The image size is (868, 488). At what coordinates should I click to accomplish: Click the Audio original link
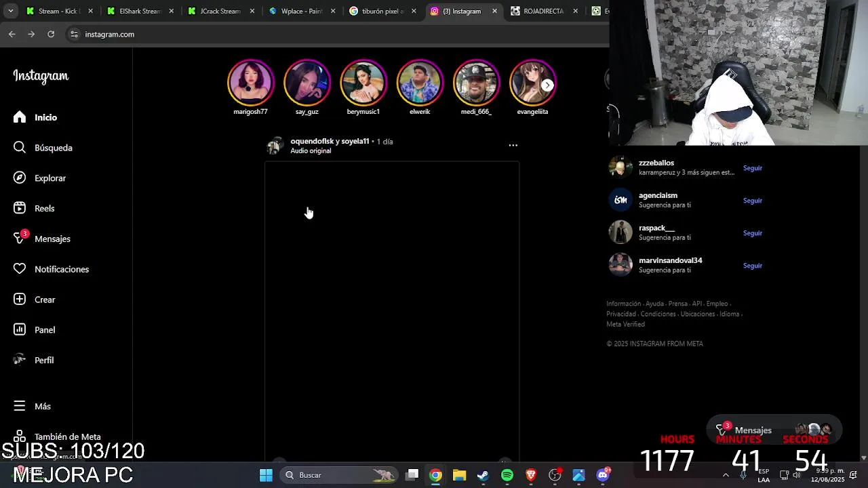(x=311, y=150)
